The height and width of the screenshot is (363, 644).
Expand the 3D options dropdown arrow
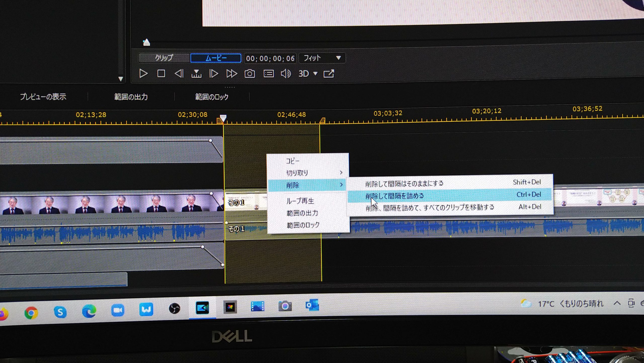(315, 74)
